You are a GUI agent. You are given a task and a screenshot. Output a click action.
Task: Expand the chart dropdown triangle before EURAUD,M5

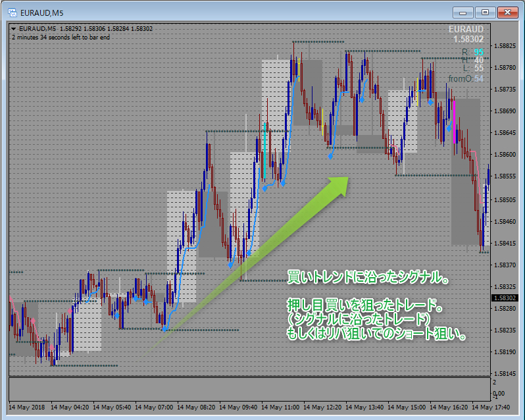click(14, 29)
